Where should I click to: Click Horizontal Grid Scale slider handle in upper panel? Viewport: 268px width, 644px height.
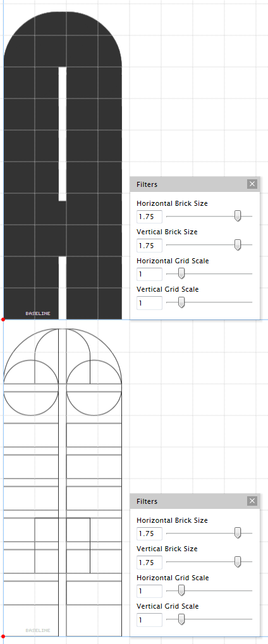click(181, 273)
